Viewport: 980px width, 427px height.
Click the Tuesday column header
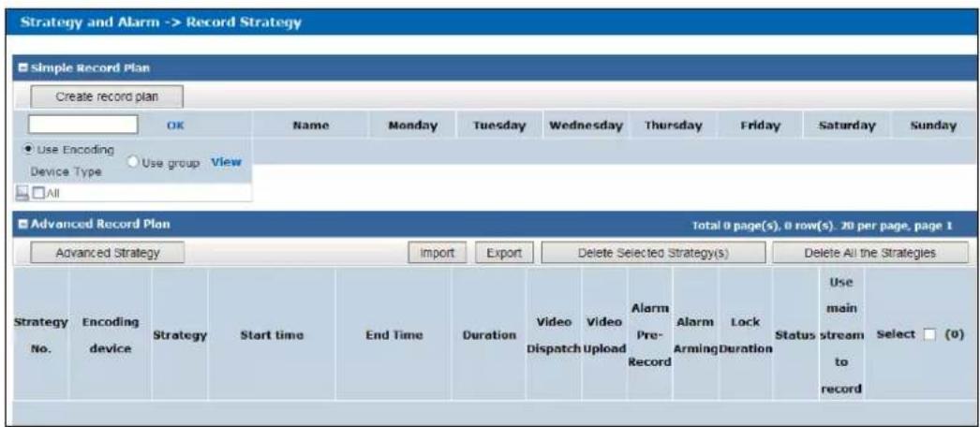coord(499,125)
